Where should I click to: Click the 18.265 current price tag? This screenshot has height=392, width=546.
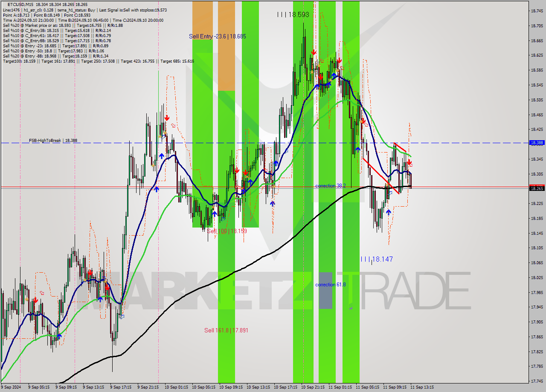[537, 188]
